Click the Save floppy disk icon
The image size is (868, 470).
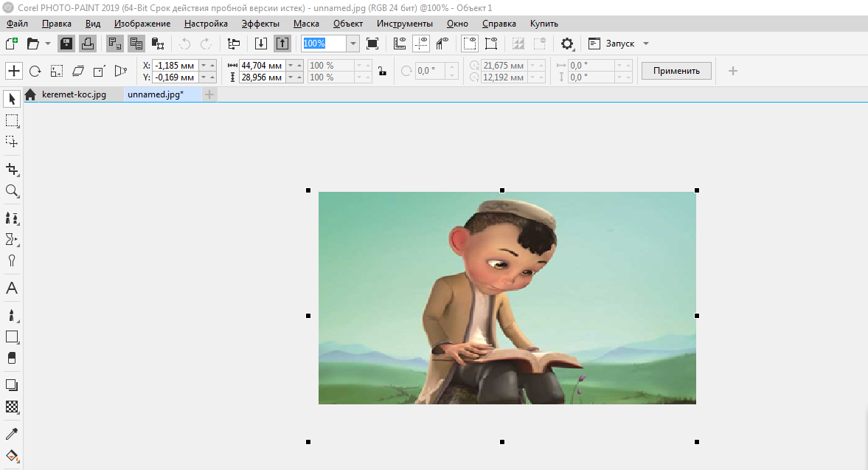(x=66, y=44)
